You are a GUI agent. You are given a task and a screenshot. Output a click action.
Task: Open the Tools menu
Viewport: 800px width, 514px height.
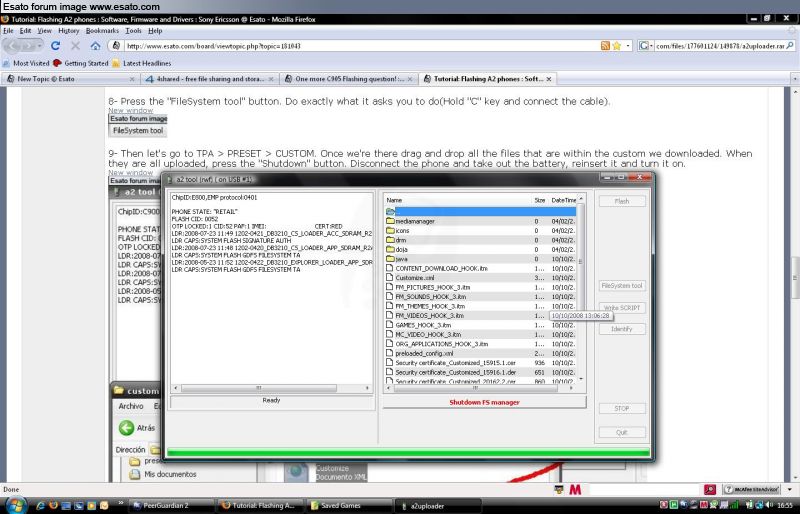pos(133,31)
